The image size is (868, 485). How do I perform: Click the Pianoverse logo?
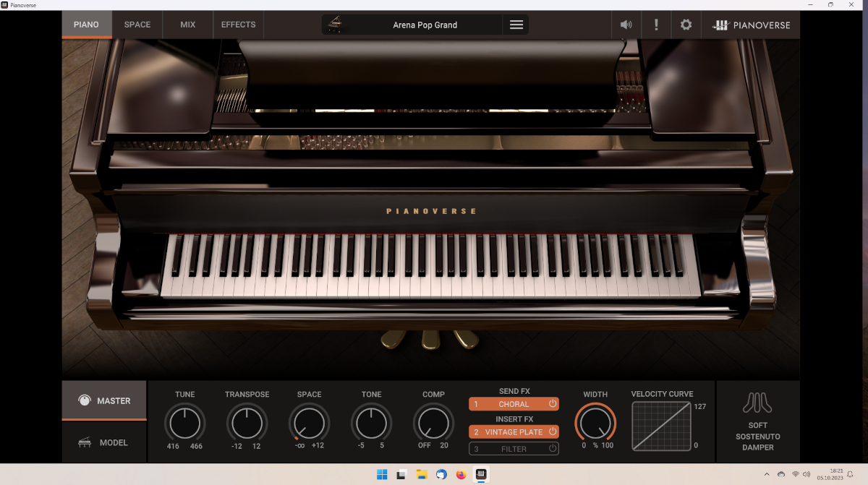[x=752, y=25]
